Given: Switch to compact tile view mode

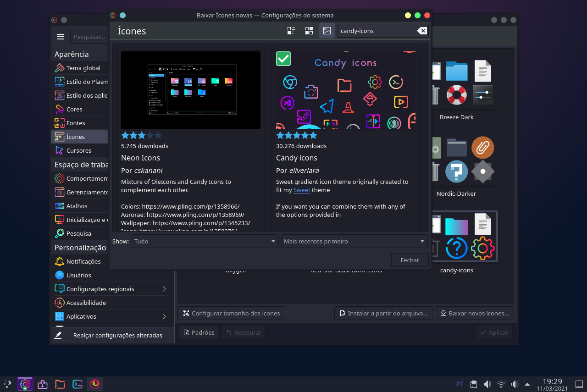Looking at the screenshot, I should click(x=309, y=30).
